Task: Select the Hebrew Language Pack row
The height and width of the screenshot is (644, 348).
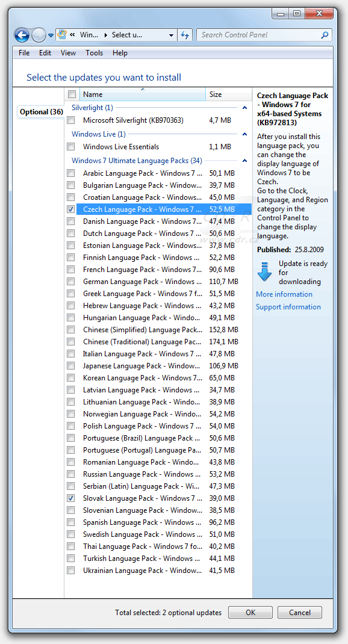Action: (164, 306)
